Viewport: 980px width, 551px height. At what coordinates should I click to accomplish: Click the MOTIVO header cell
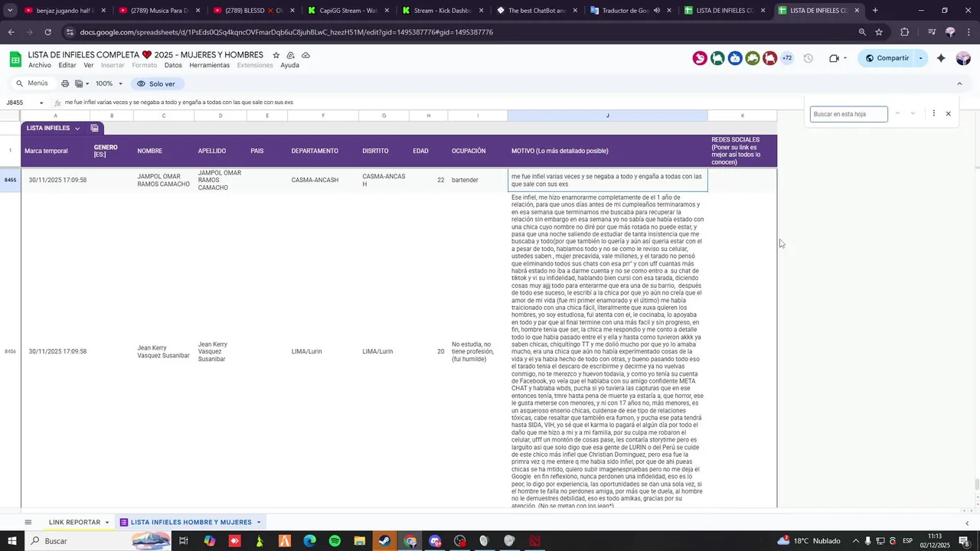607,151
